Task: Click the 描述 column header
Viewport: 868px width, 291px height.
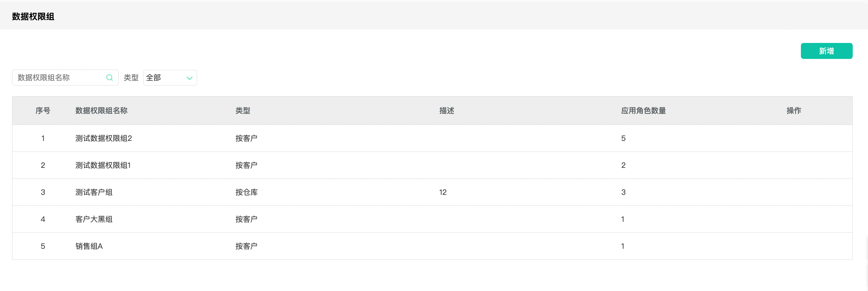Action: coord(446,110)
